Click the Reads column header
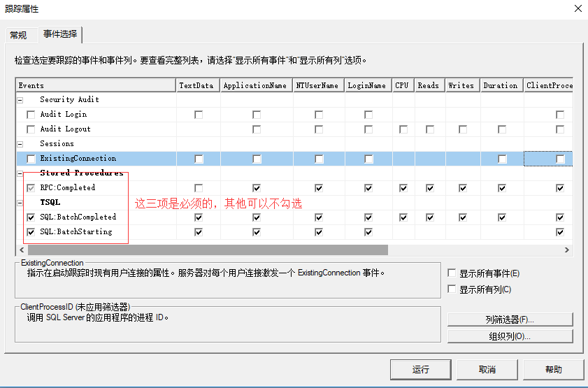 (x=430, y=85)
